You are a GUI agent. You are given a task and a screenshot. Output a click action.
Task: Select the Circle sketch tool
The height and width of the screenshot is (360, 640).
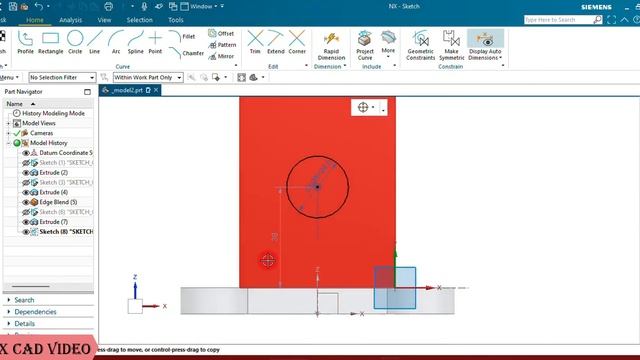point(75,42)
